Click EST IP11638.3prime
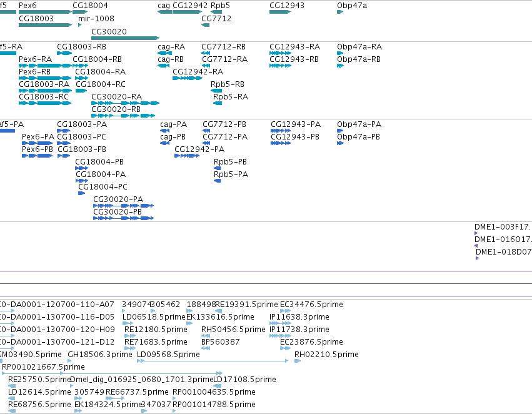 [x=299, y=317]
